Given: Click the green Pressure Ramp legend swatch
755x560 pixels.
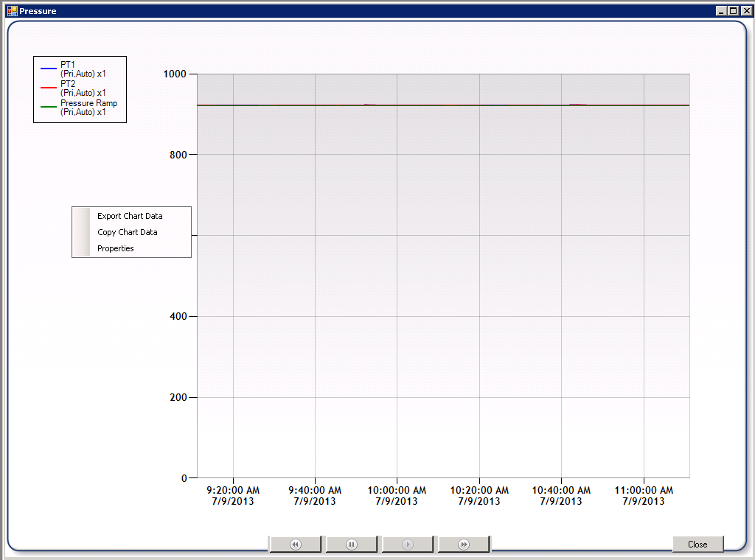Looking at the screenshot, I should 49,108.
